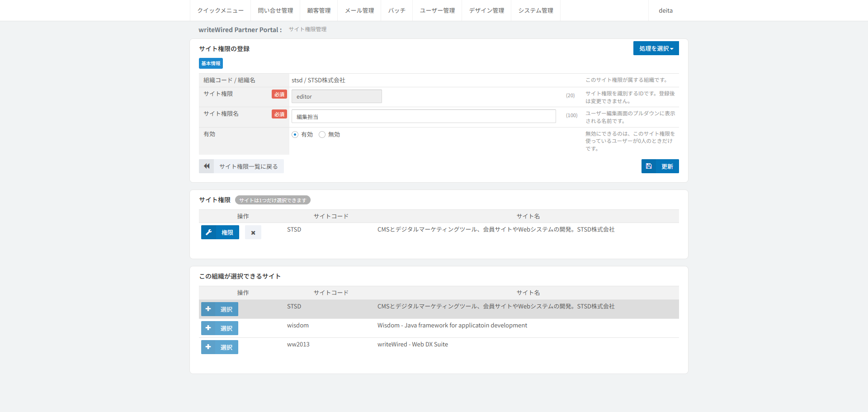Click the サイト権限管理 breadcrumb text
The image size is (868, 412).
[x=307, y=29]
